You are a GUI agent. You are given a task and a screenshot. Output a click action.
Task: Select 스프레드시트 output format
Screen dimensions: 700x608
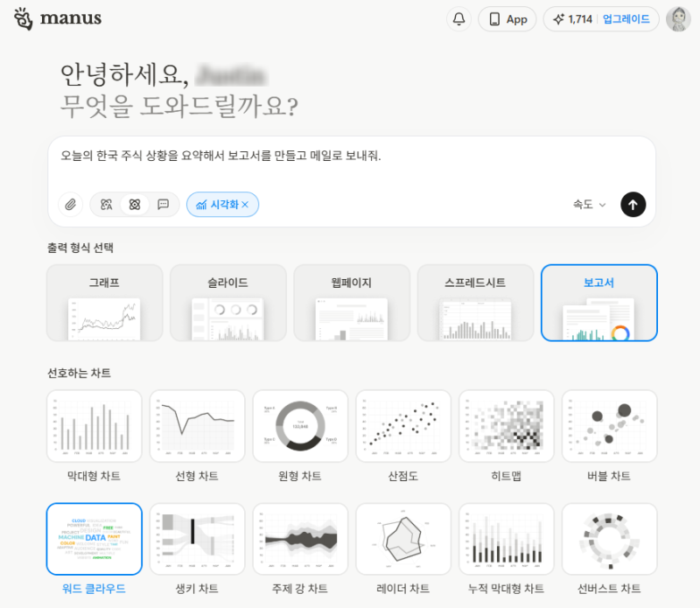[x=475, y=303]
